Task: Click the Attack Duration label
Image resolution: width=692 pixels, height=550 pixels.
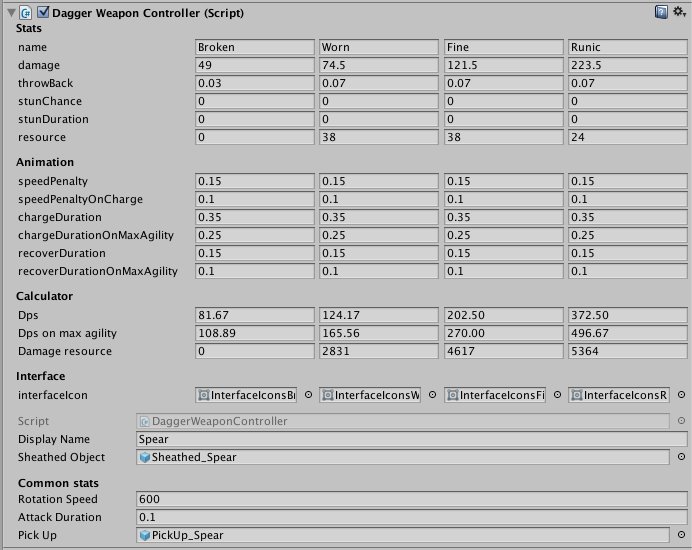Action: coord(60,517)
